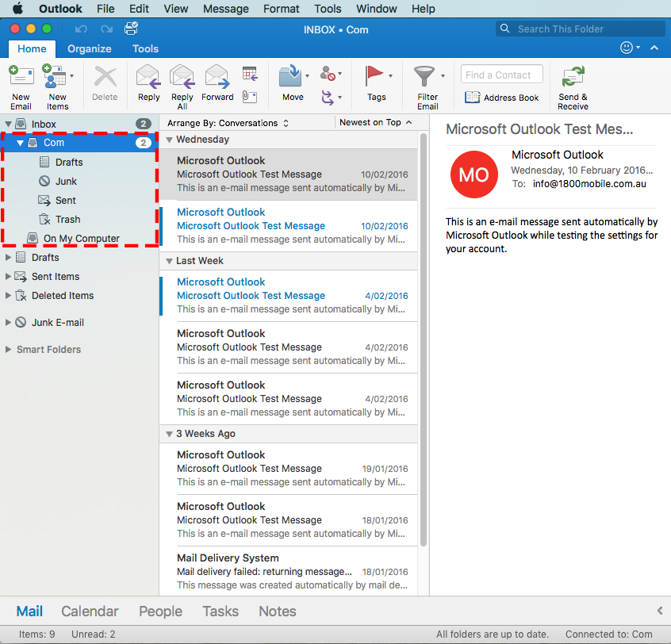Switch to People view
671x644 pixels.
(160, 611)
